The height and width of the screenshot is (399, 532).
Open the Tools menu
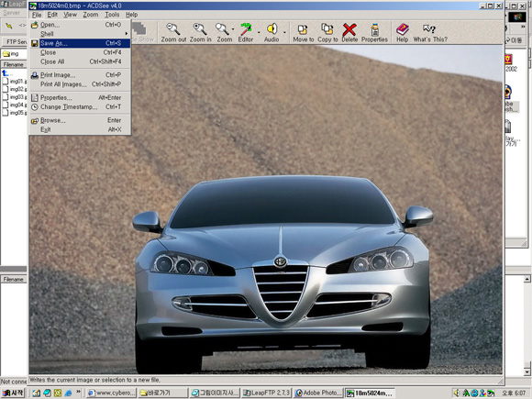(x=112, y=15)
